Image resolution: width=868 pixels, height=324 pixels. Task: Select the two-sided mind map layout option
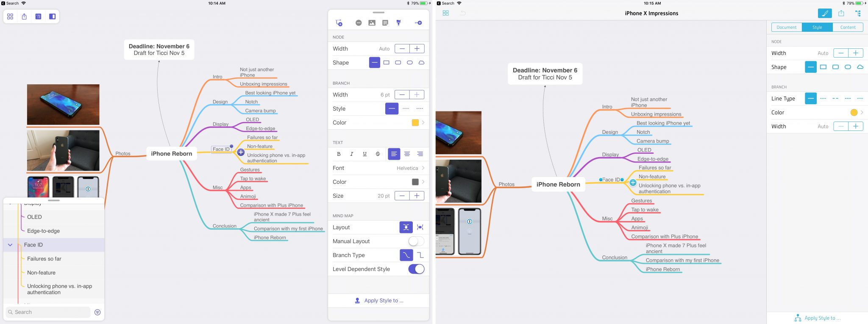coord(406,227)
